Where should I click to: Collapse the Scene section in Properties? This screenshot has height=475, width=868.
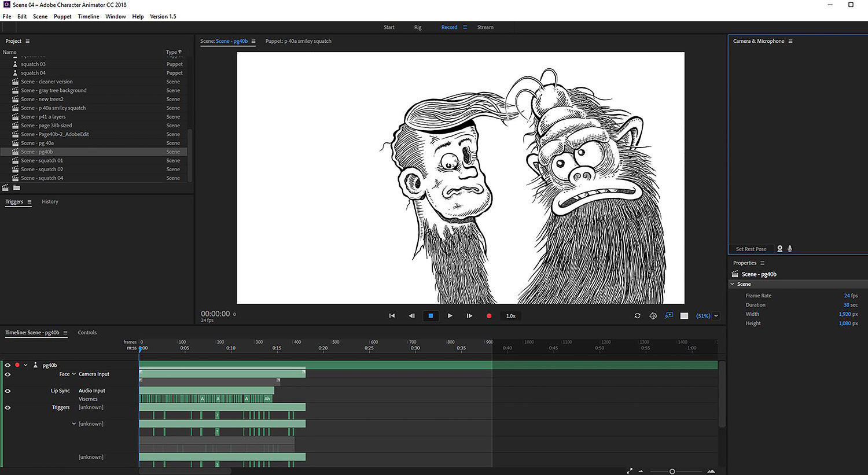coord(733,284)
